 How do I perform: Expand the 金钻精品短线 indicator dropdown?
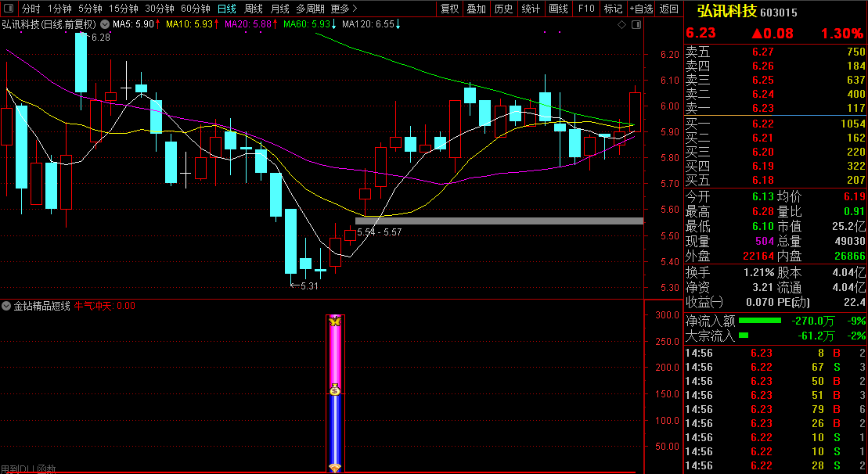pos(7,306)
